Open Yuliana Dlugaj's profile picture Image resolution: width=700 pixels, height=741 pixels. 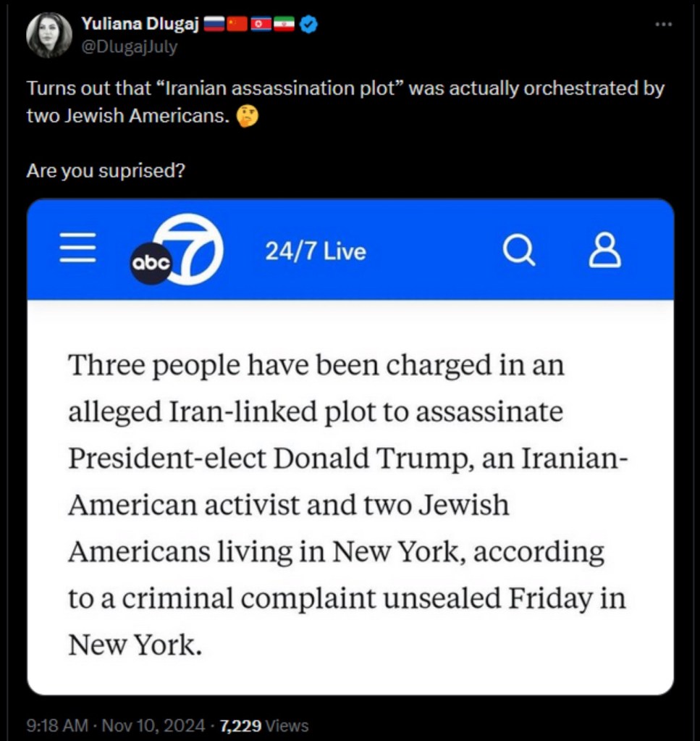(49, 35)
